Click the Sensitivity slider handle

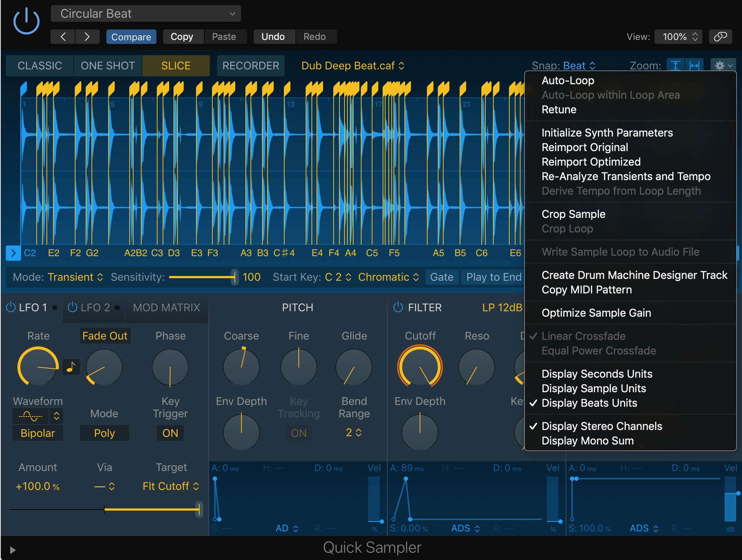click(235, 277)
